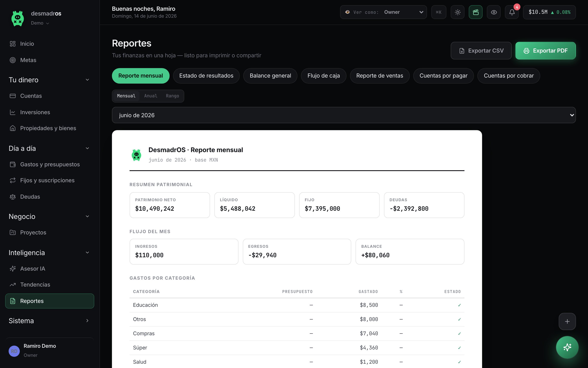Toggle the light/dark theme sun button
The width and height of the screenshot is (588, 368).
pyautogui.click(x=458, y=12)
